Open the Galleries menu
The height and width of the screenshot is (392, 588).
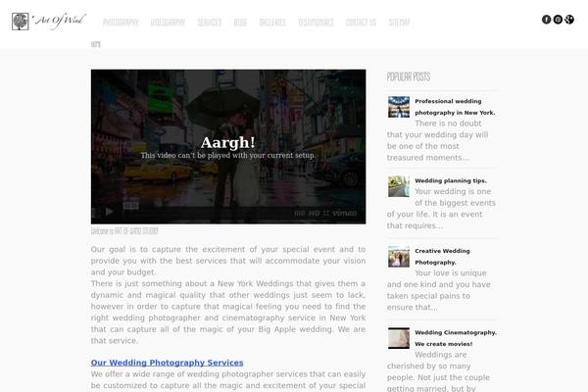tap(272, 23)
